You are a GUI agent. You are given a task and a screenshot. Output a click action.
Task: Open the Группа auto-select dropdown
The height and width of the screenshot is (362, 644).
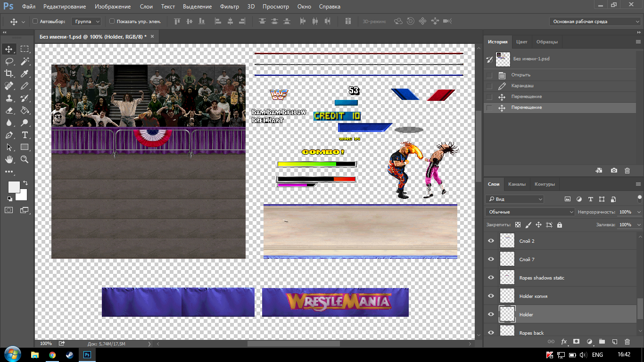tap(87, 21)
